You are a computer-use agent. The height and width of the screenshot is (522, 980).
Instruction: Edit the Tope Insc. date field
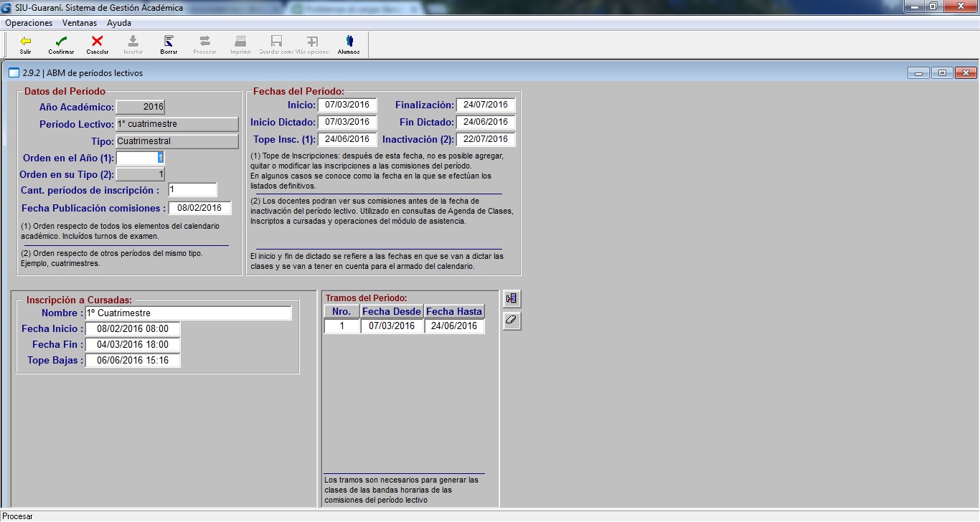click(347, 139)
